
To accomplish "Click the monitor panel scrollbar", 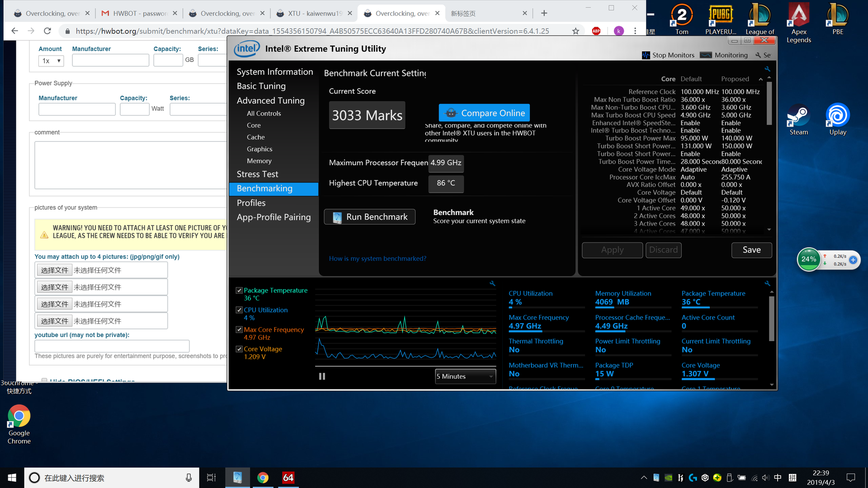I will (771, 319).
